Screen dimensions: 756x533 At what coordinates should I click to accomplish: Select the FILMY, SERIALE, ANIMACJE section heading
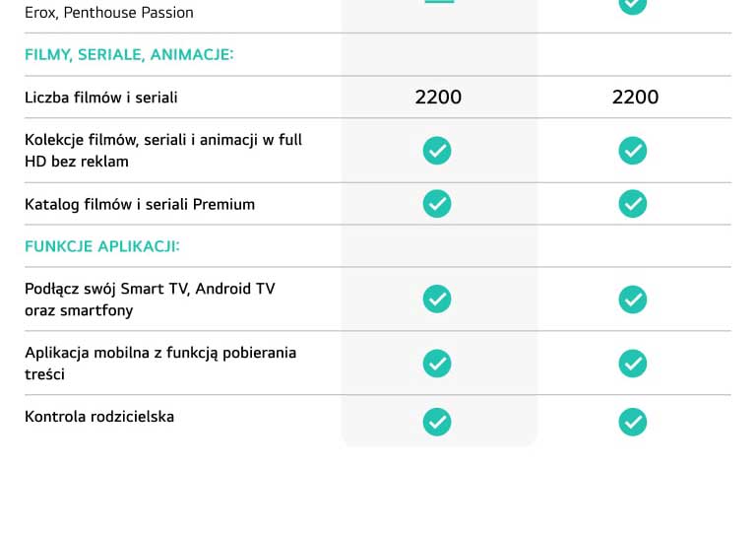pyautogui.click(x=129, y=54)
